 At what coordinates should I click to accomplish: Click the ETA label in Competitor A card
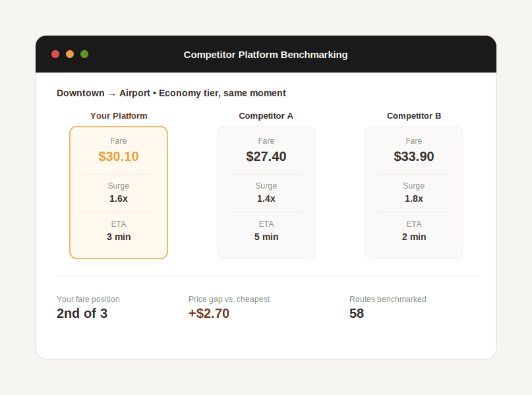pyautogui.click(x=266, y=224)
